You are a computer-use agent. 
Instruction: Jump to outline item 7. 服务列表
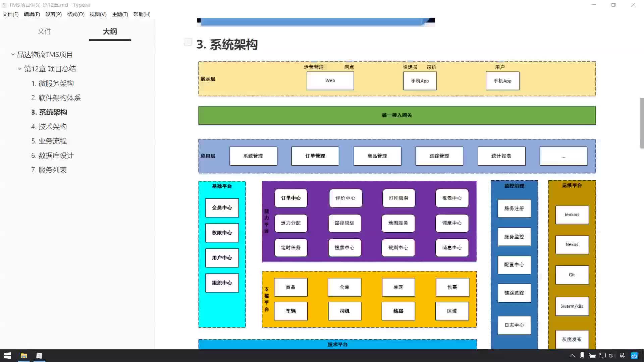click(x=49, y=170)
